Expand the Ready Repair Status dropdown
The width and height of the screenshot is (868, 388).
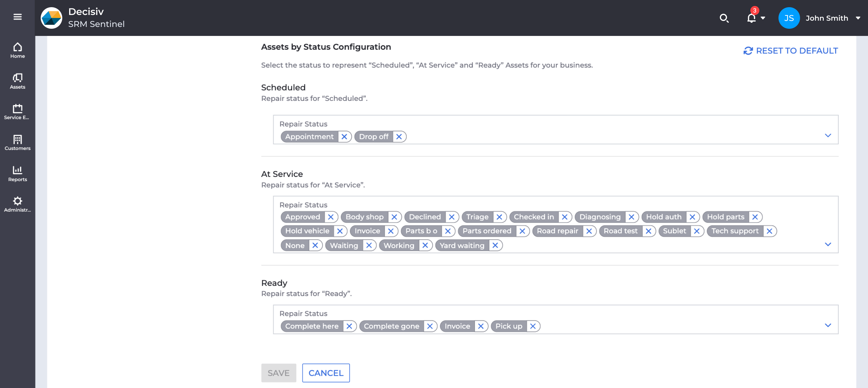(828, 325)
